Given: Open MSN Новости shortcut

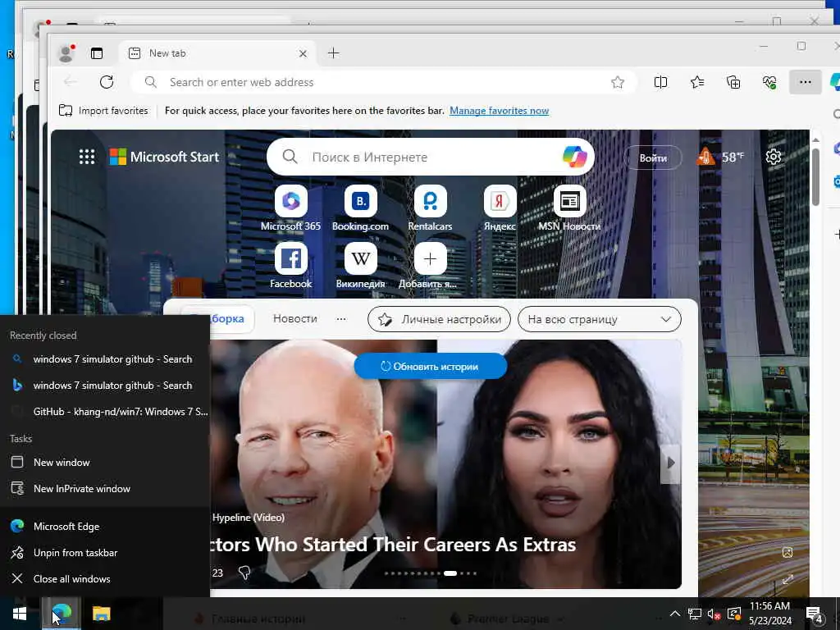Looking at the screenshot, I should click(x=569, y=208).
